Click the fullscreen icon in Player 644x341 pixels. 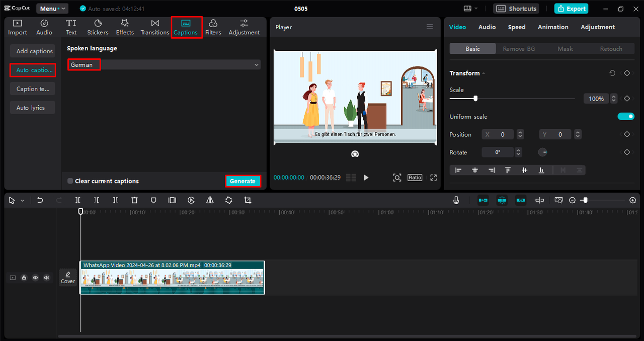pos(433,178)
